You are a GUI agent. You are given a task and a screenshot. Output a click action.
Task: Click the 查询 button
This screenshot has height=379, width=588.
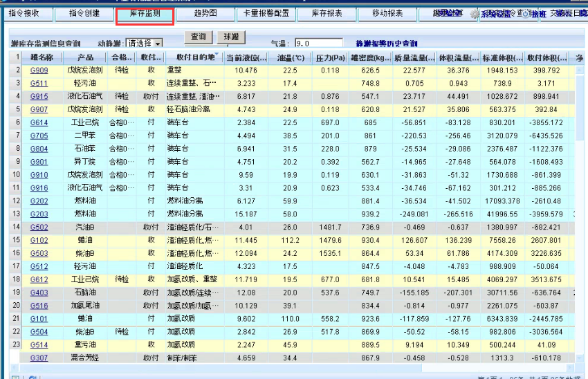pyautogui.click(x=199, y=37)
